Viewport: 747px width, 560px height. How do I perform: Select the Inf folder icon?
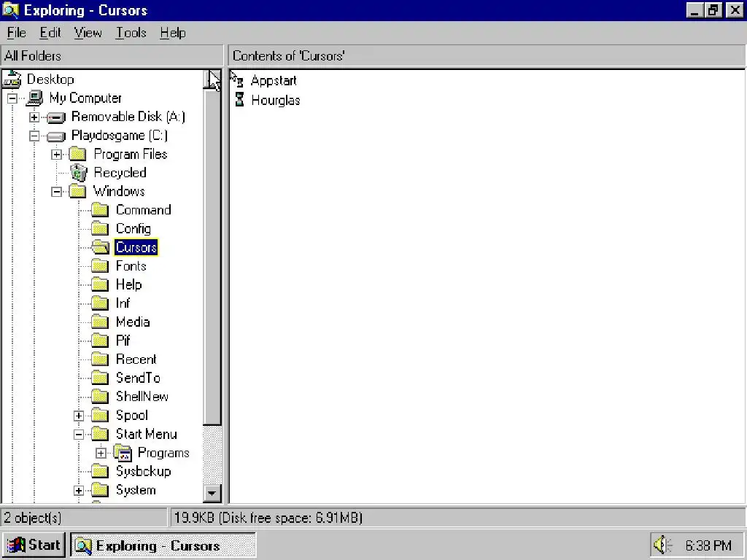[x=100, y=303]
